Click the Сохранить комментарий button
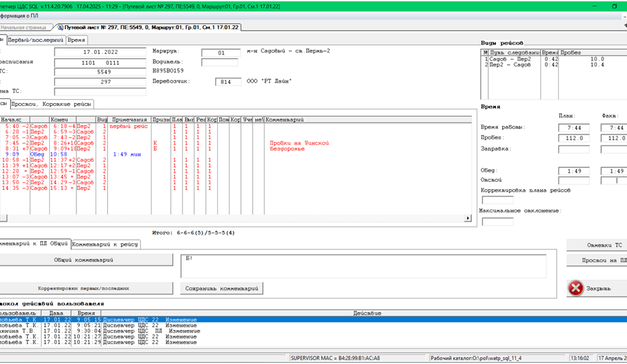 [222, 288]
